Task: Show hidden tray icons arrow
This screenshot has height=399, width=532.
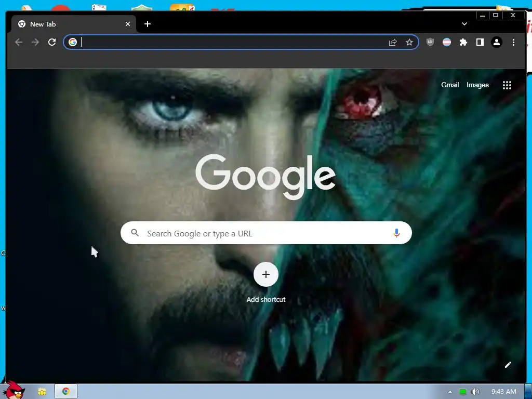Action: pos(450,392)
